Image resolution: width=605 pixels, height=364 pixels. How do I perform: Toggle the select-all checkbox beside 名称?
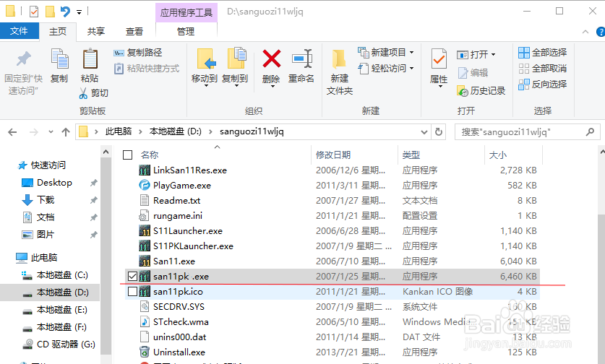point(128,155)
